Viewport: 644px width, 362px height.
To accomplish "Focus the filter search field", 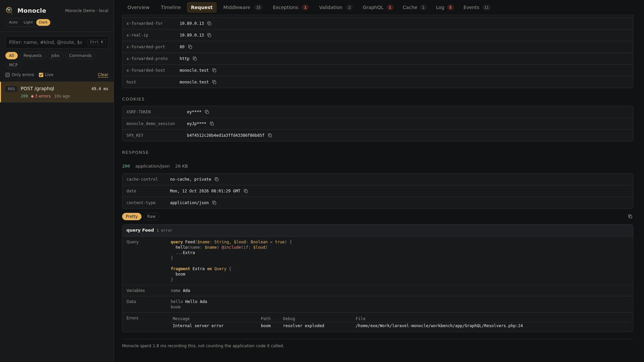I will tap(57, 42).
